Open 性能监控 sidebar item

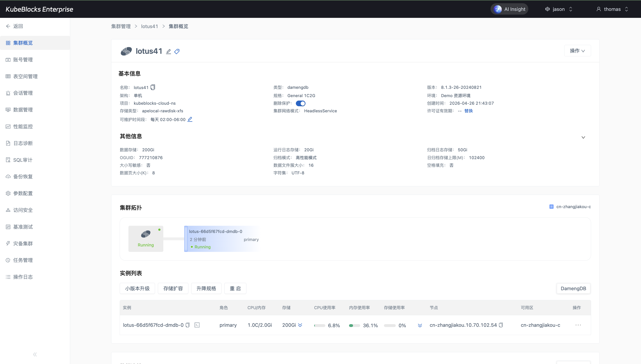coord(23,126)
